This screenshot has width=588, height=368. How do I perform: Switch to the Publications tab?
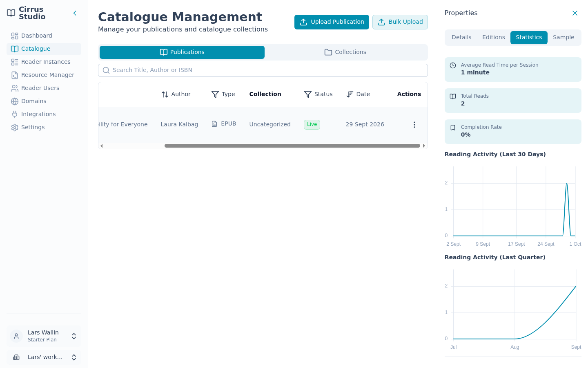[182, 52]
